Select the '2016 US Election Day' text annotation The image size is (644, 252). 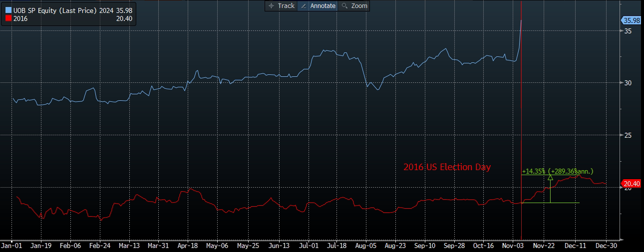447,167
